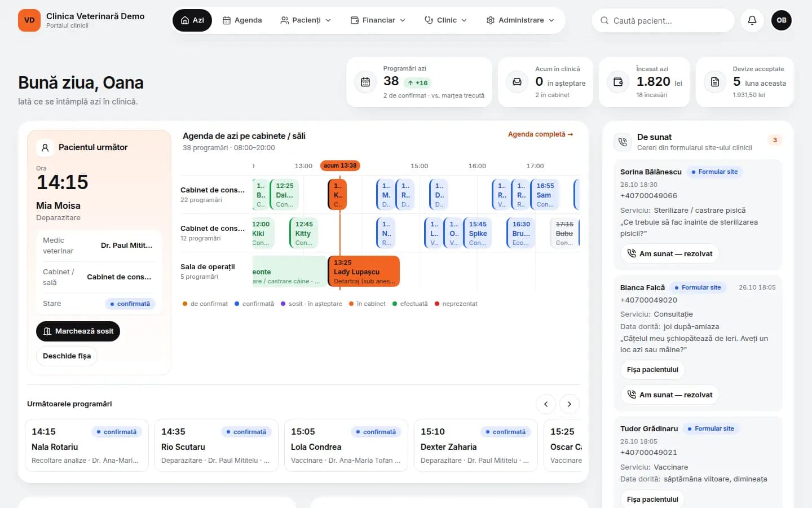Click the person icon beside Pacientul următor

click(x=45, y=148)
